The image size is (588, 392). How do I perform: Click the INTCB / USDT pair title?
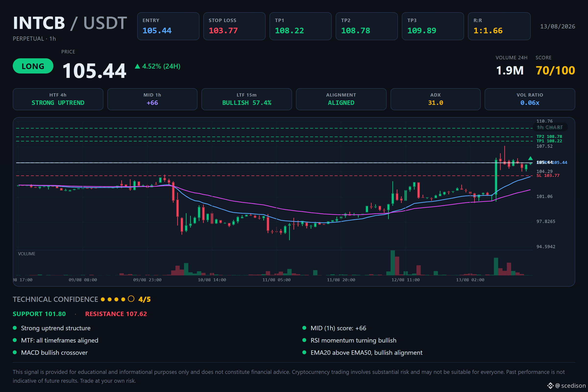click(70, 23)
